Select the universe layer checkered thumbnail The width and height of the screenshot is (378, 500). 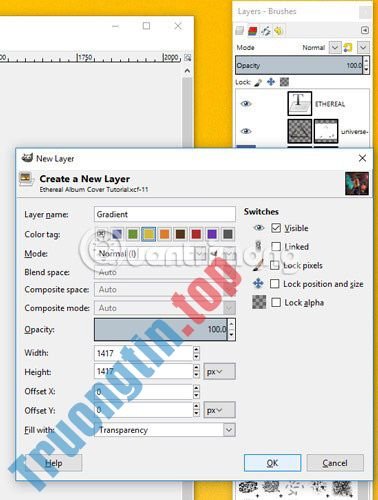(300, 131)
